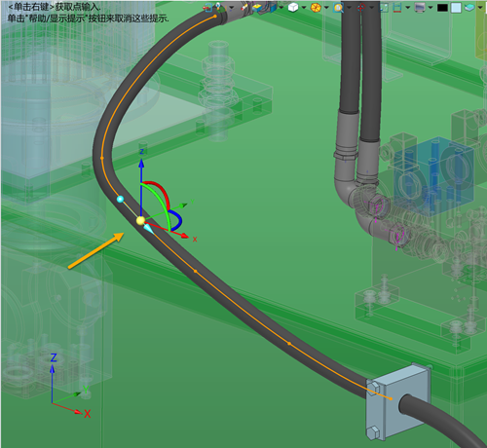Open the dropdown arrow beside the person-figure icon
This screenshot has height=448, width=487.
click(232, 7)
